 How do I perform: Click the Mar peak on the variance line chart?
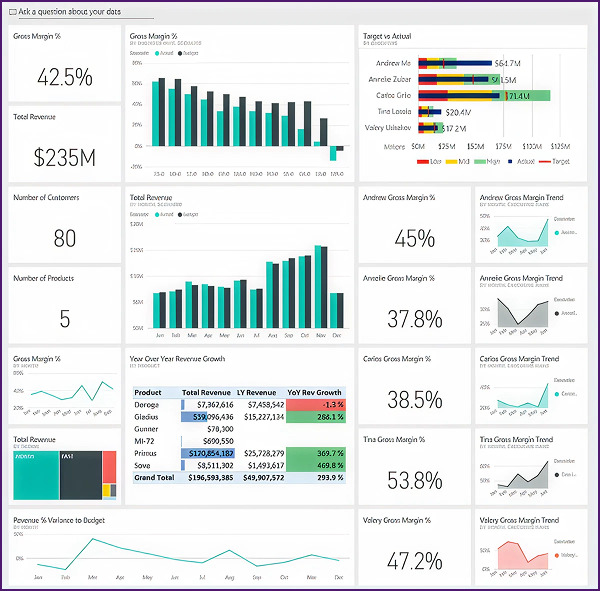coord(93,539)
